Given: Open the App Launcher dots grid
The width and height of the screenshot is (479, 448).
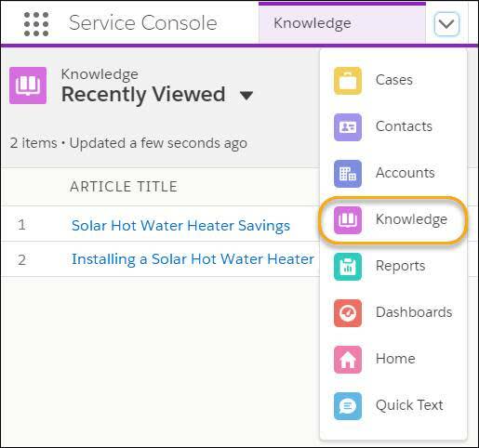Looking at the screenshot, I should (36, 24).
